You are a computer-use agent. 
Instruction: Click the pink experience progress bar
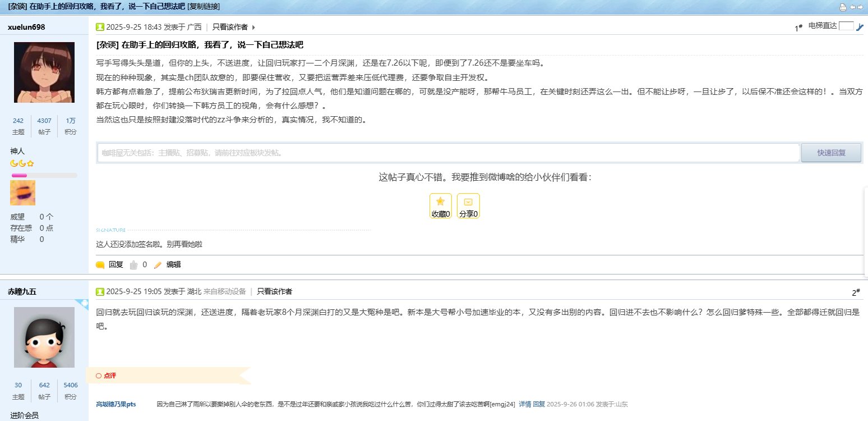[18, 175]
